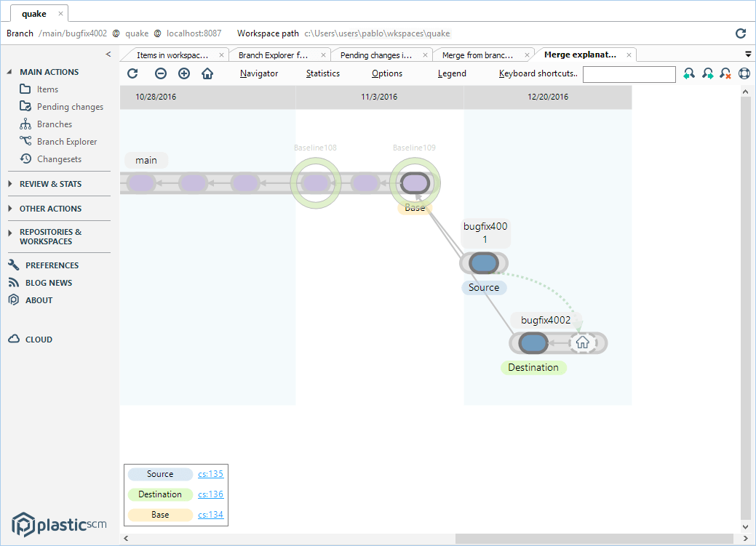Click the home icon in diagram toolbar

(x=207, y=73)
